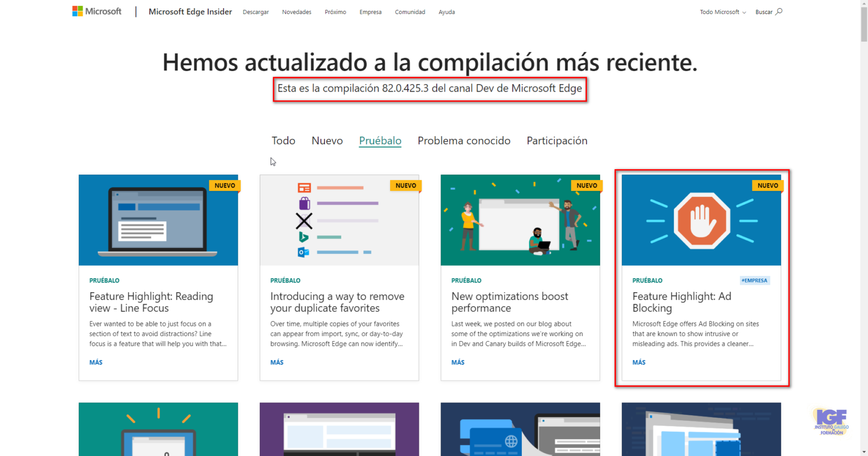Viewport: 868px width, 456px height.
Task: Select the Problema conocido tab
Action: coord(464,141)
